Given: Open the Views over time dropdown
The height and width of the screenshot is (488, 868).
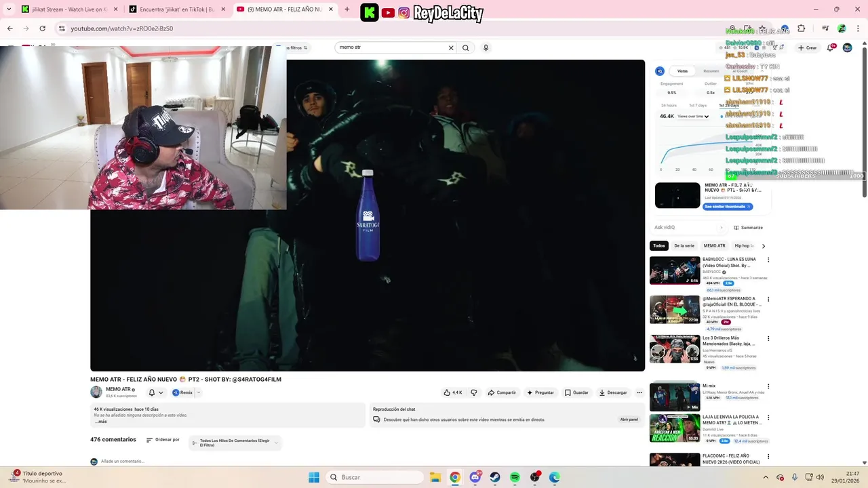Looking at the screenshot, I should (x=693, y=117).
